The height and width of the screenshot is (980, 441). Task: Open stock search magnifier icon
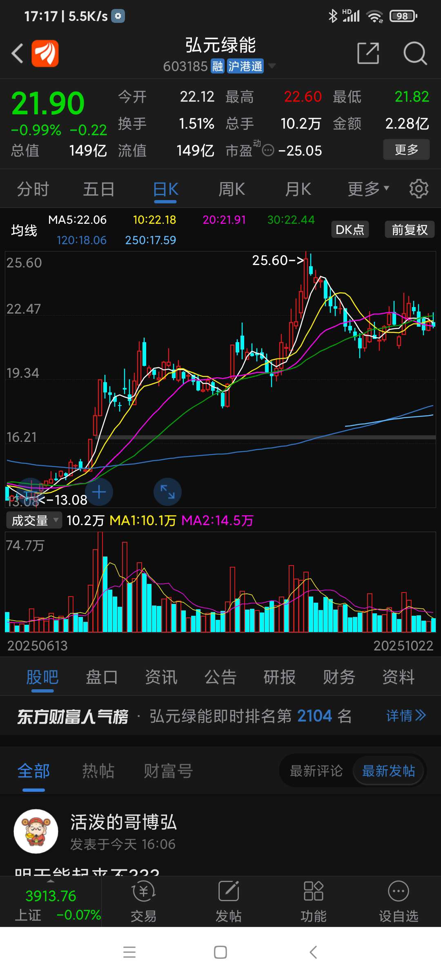click(415, 53)
